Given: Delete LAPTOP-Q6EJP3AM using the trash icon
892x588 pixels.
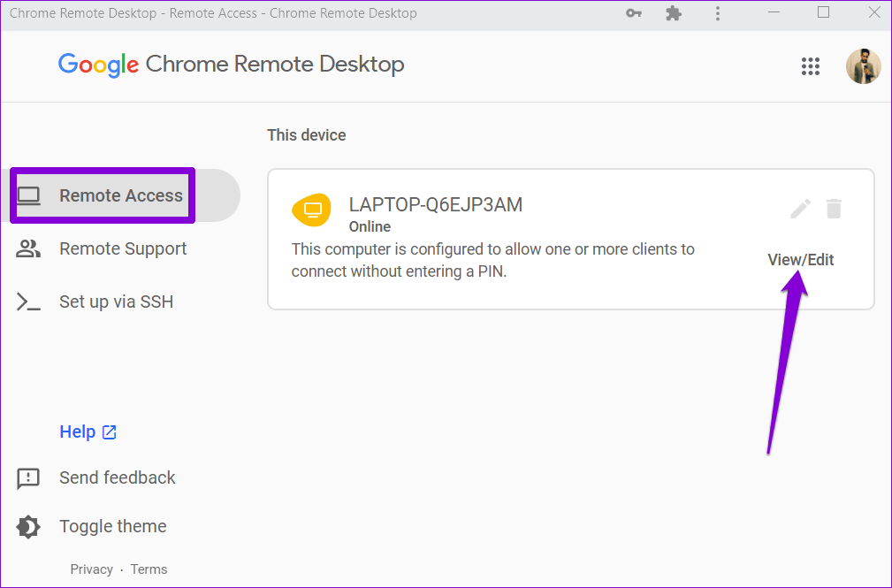Looking at the screenshot, I should click(x=834, y=209).
